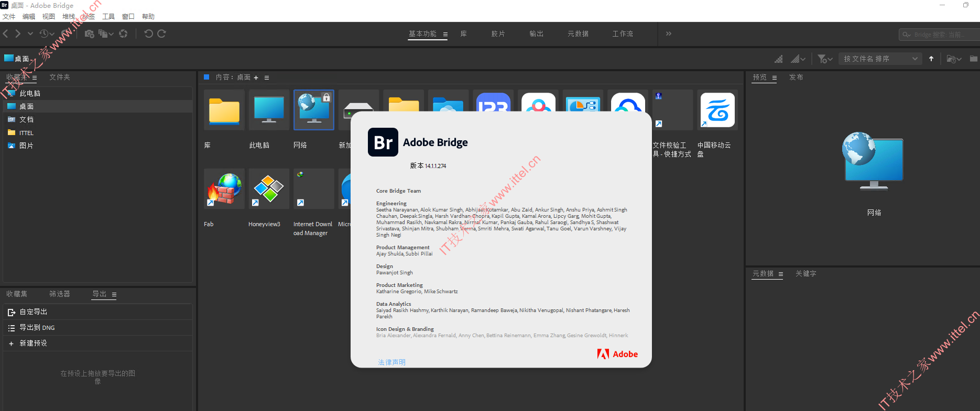Open the Refine stacked-files dropdown
Viewport: 980px width, 411px height.
106,34
